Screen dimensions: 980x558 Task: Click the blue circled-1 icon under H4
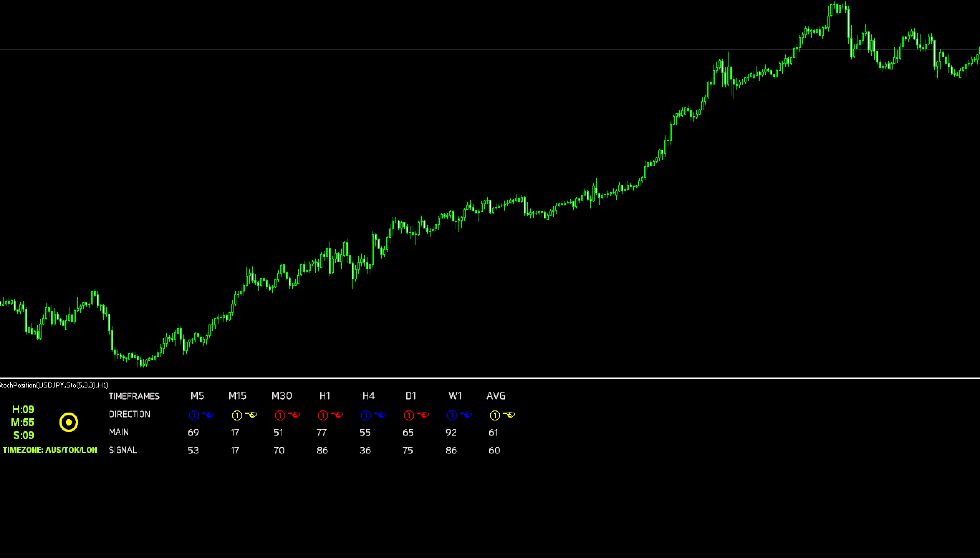click(366, 415)
